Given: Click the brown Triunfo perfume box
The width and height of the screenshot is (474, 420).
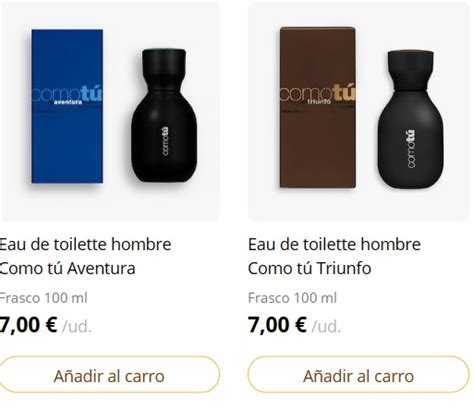Looking at the screenshot, I should coord(318,107).
